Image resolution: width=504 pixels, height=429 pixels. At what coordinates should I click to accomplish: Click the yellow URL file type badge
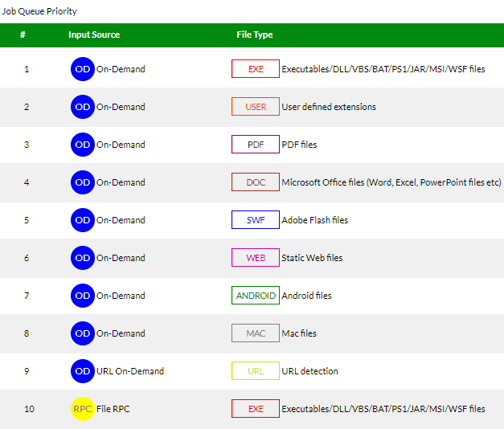click(x=256, y=371)
